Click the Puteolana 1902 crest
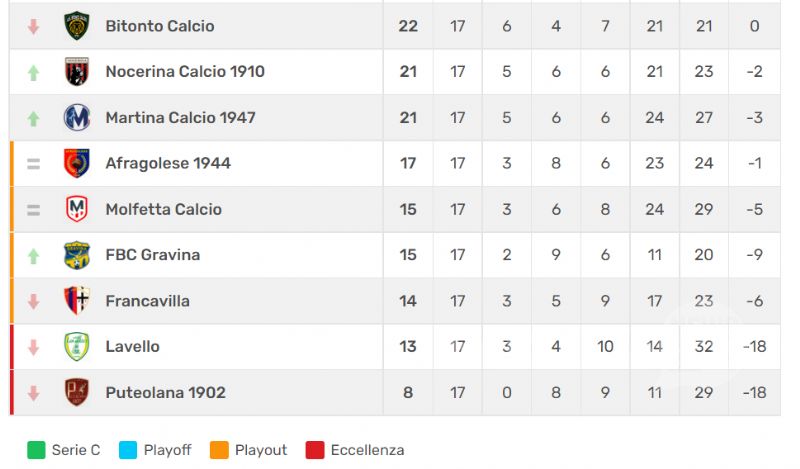 point(77,392)
